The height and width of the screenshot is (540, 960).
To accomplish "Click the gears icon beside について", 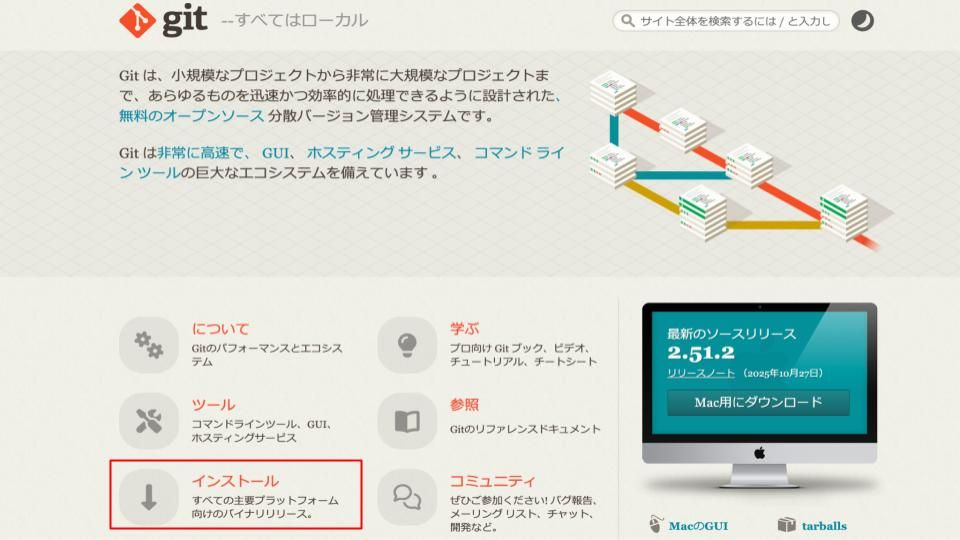I will tap(149, 345).
